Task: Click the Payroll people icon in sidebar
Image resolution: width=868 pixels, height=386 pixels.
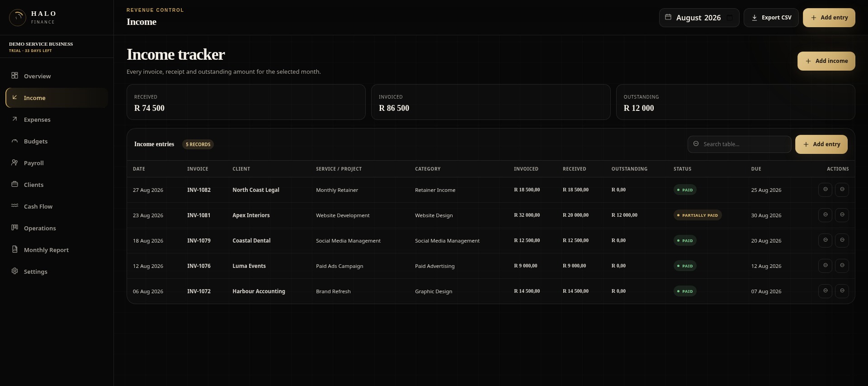Action: pos(15,162)
